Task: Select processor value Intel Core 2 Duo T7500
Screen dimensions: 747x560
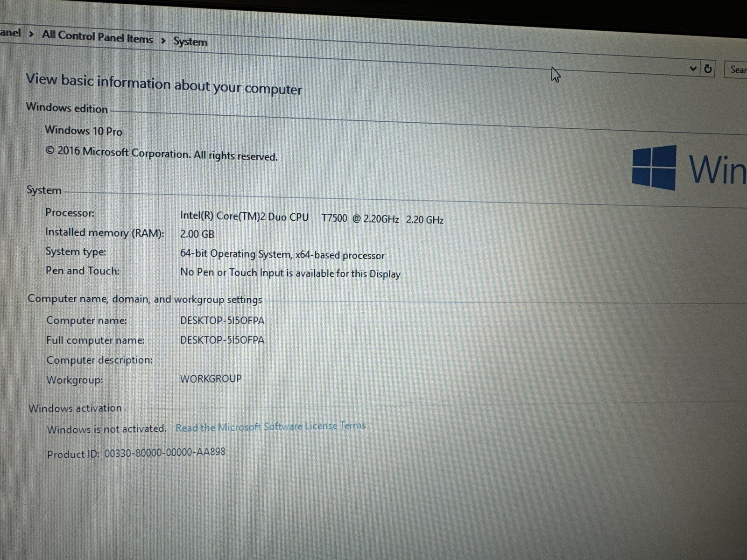Action: click(x=312, y=217)
